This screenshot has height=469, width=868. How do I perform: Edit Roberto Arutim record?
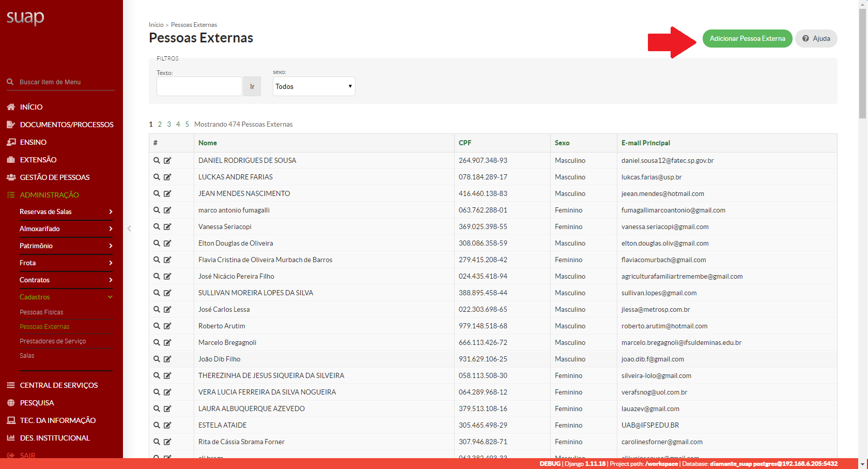[x=167, y=326]
